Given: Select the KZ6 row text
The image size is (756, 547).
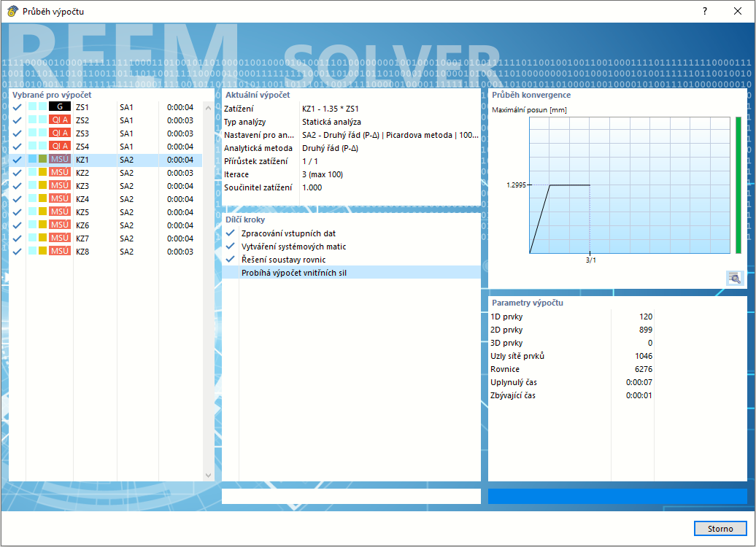Looking at the screenshot, I should (x=82, y=225).
